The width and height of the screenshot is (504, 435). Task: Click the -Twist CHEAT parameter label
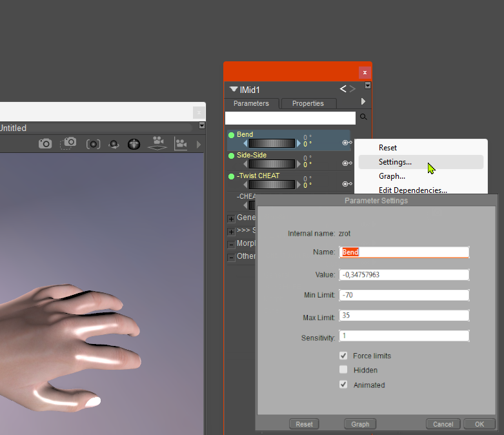[258, 176]
